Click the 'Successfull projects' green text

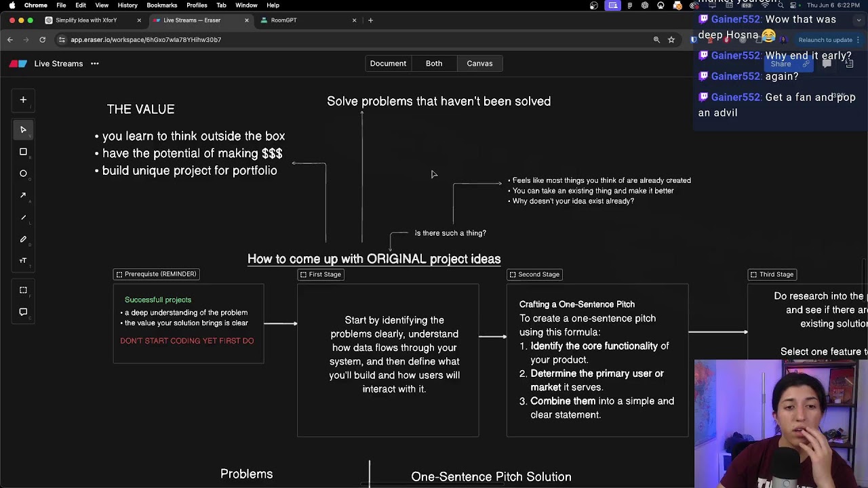click(158, 300)
